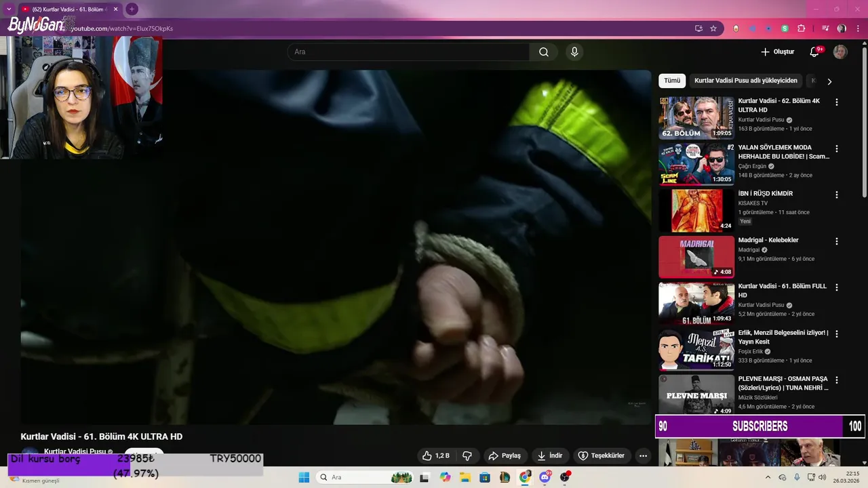Image resolution: width=868 pixels, height=488 pixels.
Task: Open the Chrome profile avatar
Action: (x=842, y=28)
